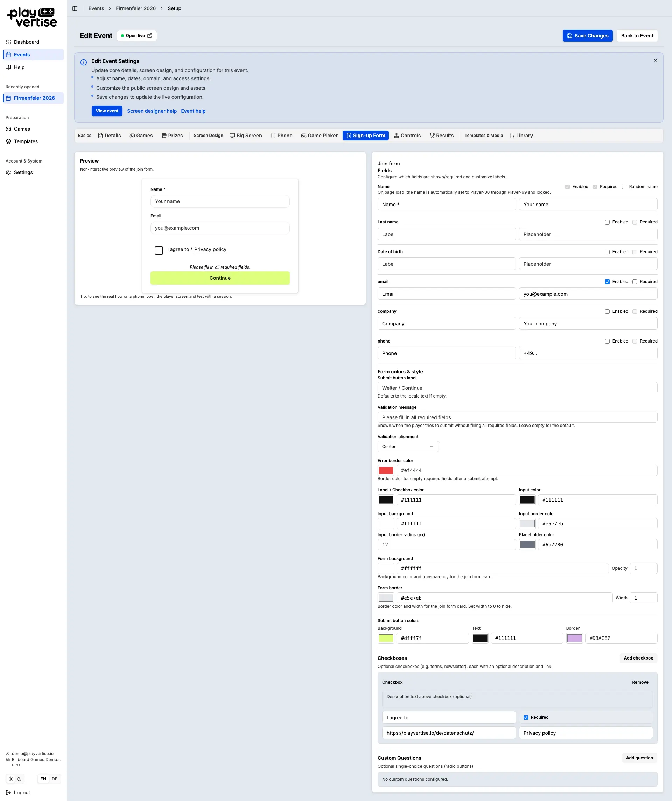Viewport: 672px width, 801px height.
Task: Edit Input border radius field
Action: [x=446, y=545]
